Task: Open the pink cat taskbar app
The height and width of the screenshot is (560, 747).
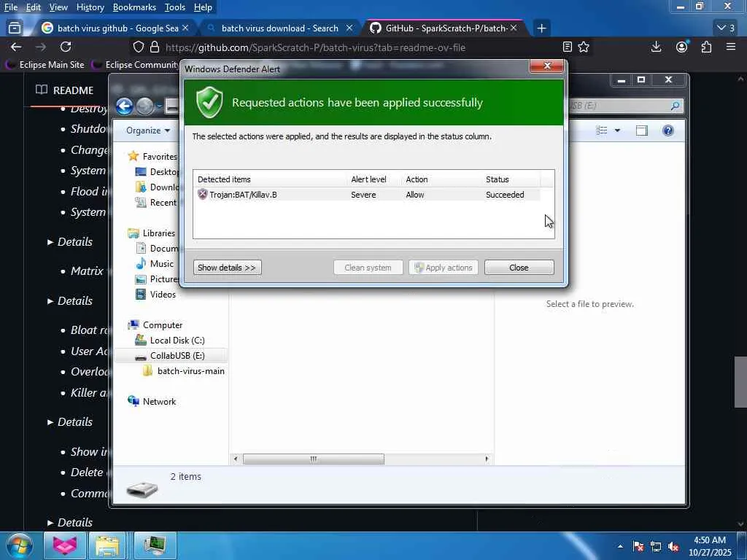Action: tap(64, 545)
